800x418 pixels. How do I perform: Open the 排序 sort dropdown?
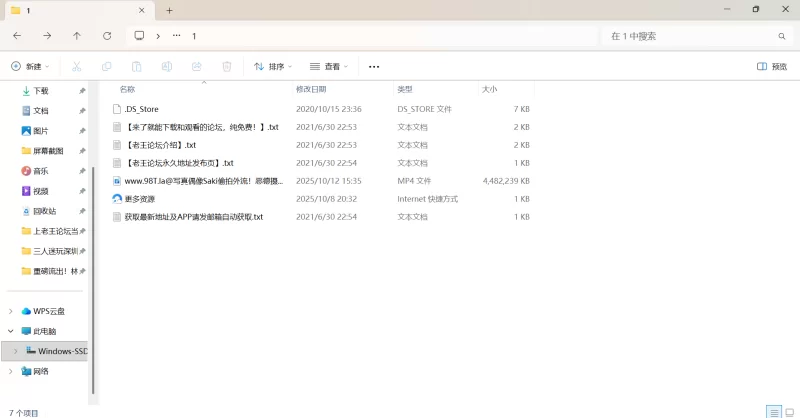(x=273, y=67)
